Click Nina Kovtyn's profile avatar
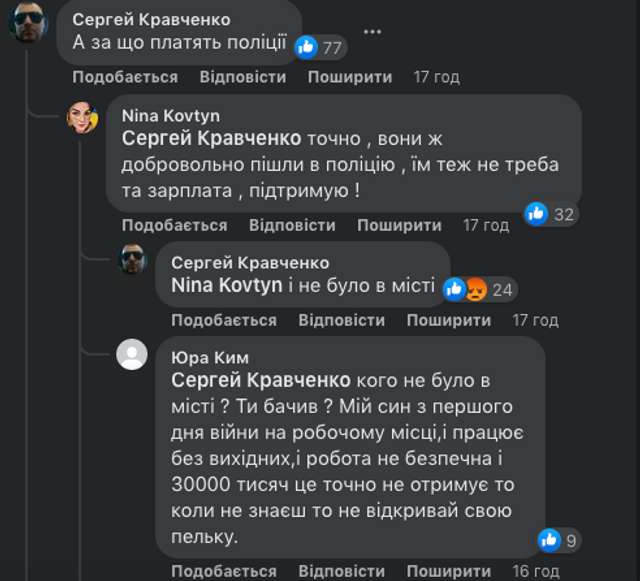The width and height of the screenshot is (640, 581). (x=82, y=117)
